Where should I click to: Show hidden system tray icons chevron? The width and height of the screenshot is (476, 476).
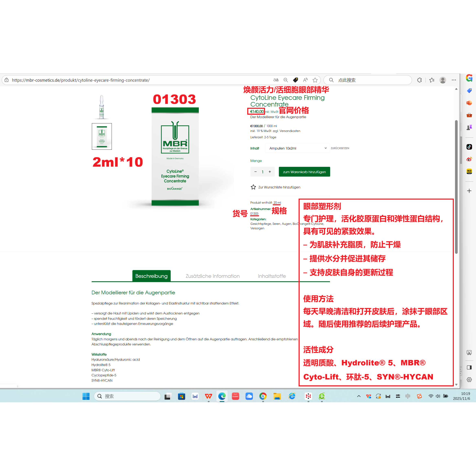coord(359,396)
